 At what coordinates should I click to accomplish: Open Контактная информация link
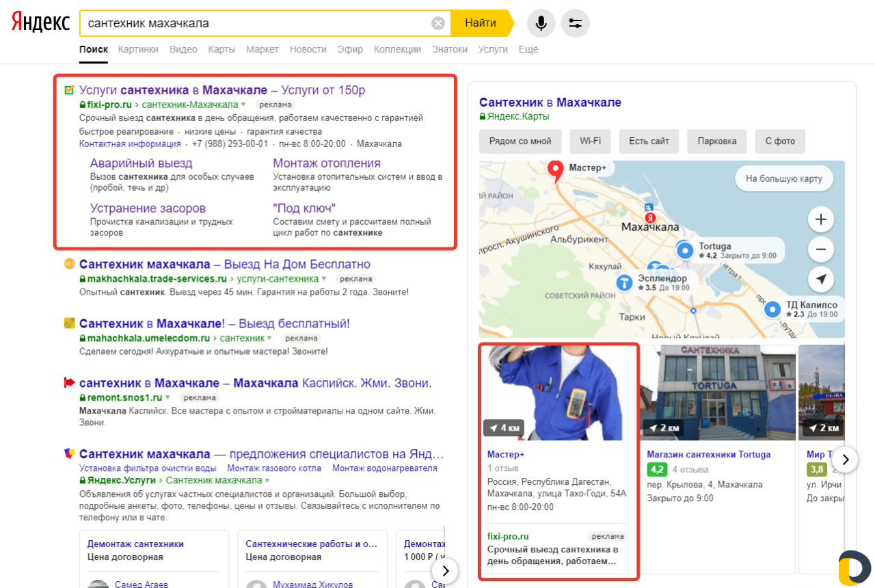click(x=130, y=144)
